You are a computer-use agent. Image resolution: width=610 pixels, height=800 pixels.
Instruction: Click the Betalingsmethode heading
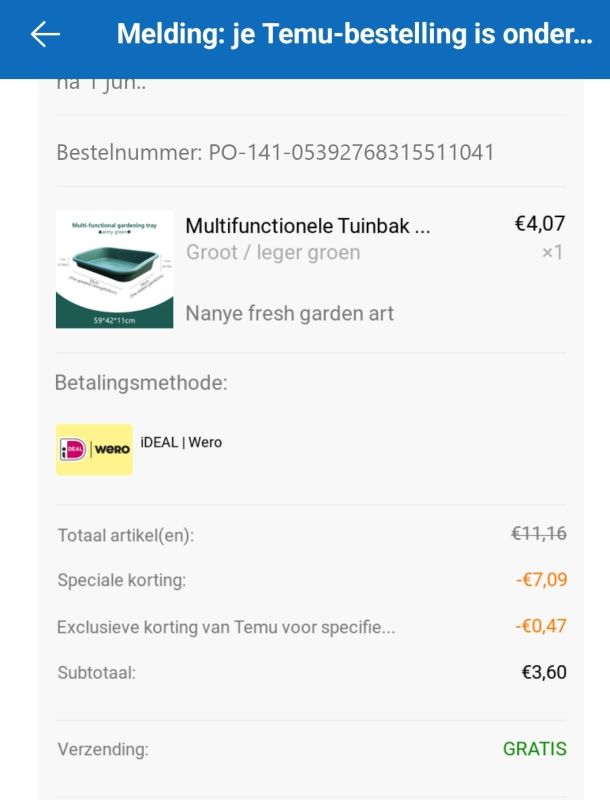coord(142,382)
